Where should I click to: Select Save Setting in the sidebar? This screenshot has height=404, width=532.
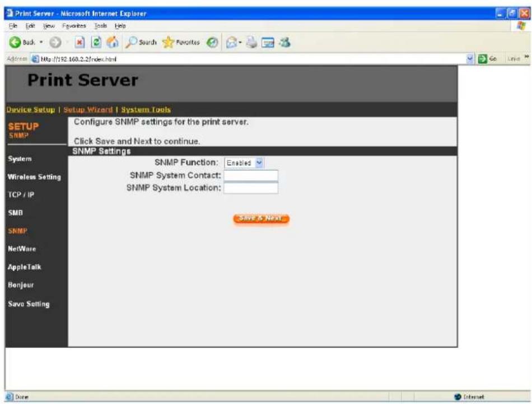point(29,304)
